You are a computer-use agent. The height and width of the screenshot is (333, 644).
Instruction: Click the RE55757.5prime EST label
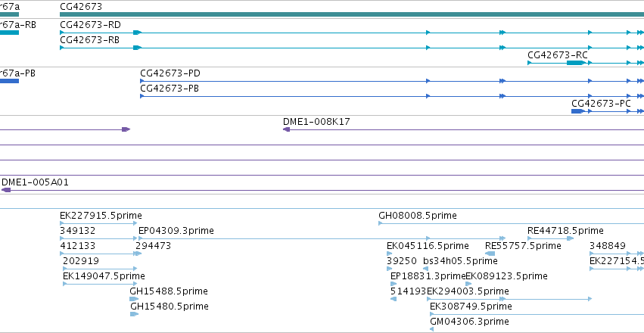(523, 246)
